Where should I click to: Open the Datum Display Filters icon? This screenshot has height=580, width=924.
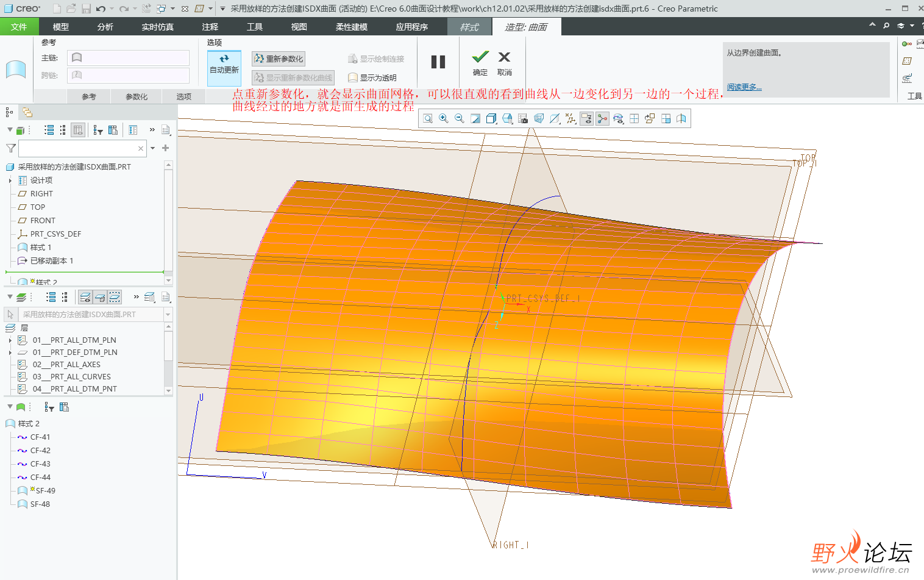(x=570, y=118)
